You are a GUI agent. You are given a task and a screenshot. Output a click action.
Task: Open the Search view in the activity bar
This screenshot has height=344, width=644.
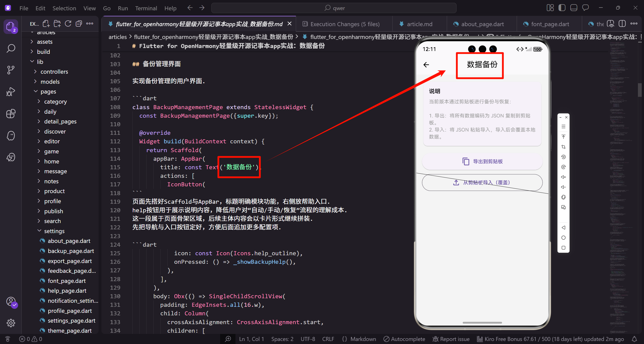tap(11, 48)
